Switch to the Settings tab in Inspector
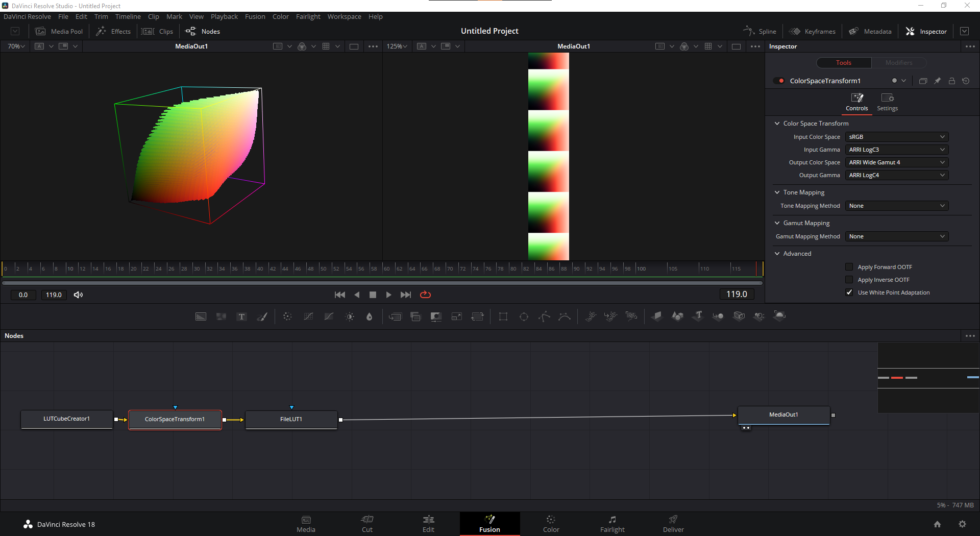Screen dimensions: 980x536 tap(887, 102)
